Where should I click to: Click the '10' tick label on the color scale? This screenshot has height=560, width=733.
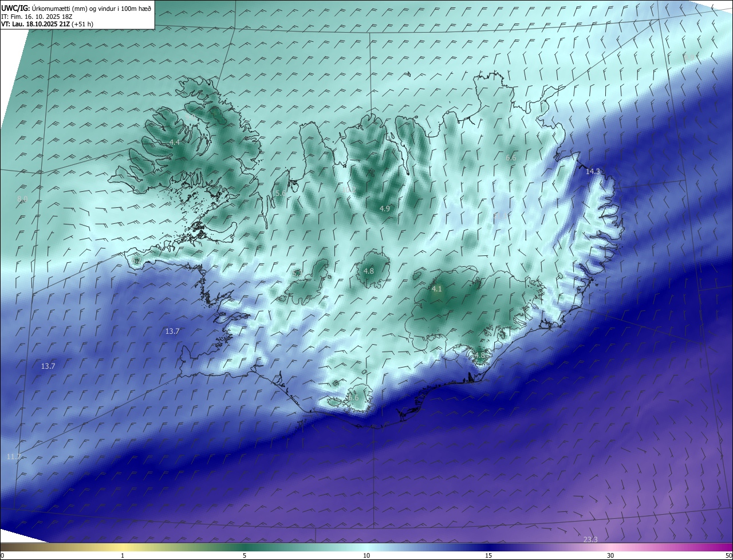tap(366, 555)
